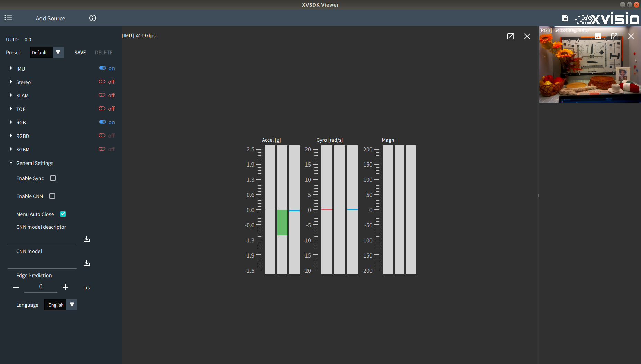Click the CNN model path field

tap(42, 263)
